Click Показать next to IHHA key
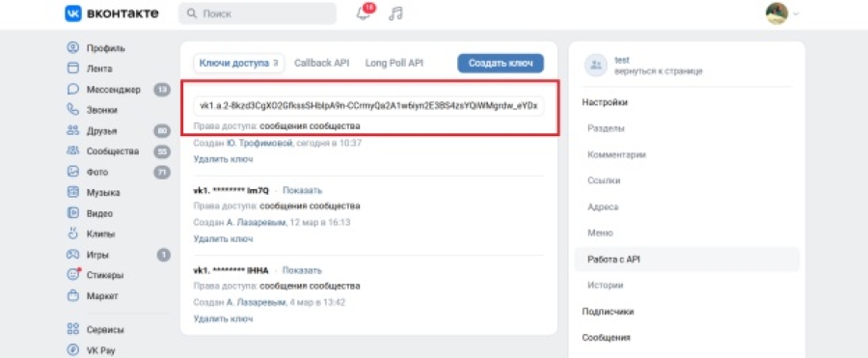The height and width of the screenshot is (358, 868). [302, 270]
